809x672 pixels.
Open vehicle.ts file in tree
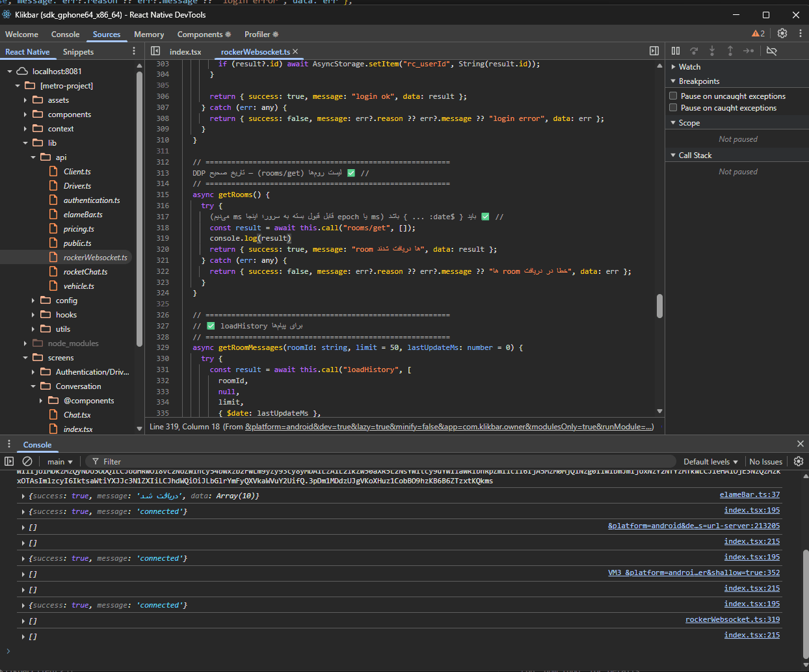click(x=79, y=286)
